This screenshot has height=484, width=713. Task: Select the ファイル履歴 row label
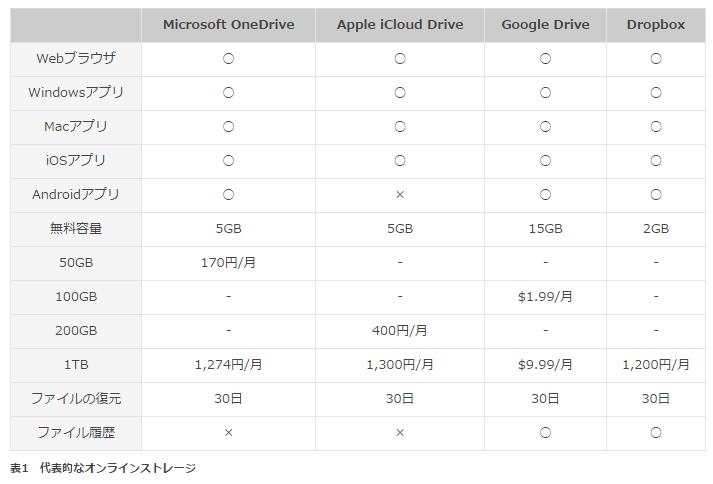tap(76, 433)
